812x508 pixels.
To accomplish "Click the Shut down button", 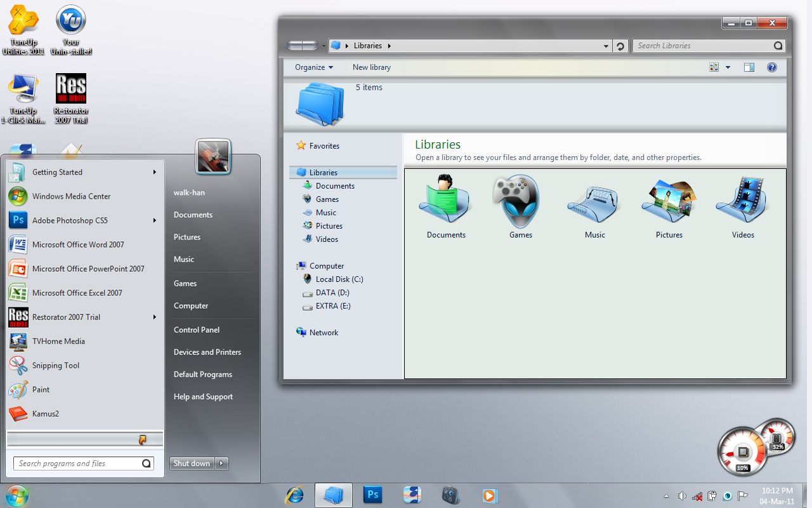I will point(192,464).
